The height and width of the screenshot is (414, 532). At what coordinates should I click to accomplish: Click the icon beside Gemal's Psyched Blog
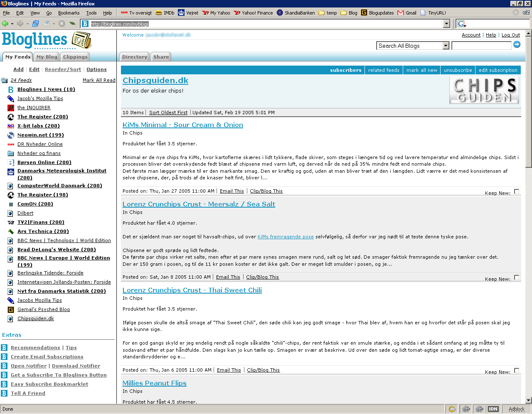coord(11,309)
